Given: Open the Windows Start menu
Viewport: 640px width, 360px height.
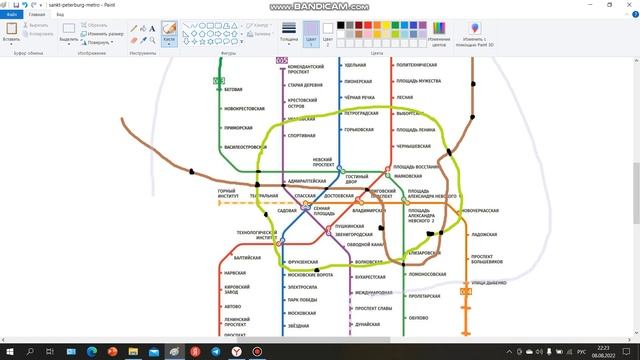Looking at the screenshot, I should [10, 351].
